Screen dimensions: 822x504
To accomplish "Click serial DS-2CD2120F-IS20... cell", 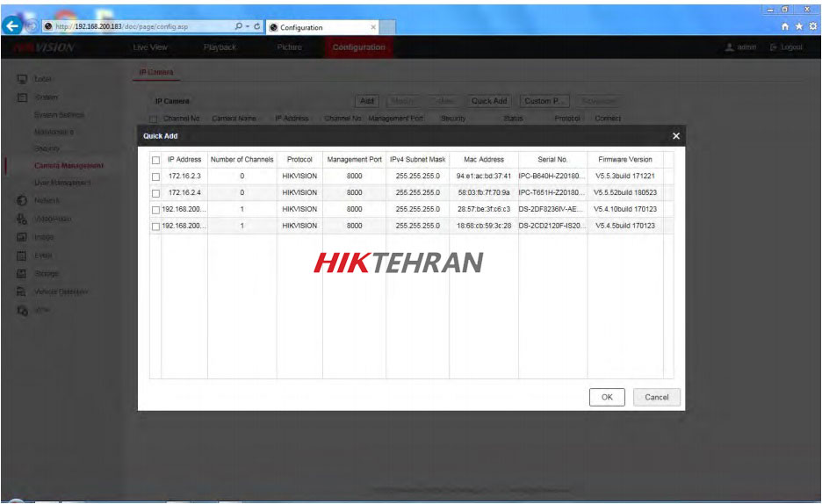I will pyautogui.click(x=551, y=226).
